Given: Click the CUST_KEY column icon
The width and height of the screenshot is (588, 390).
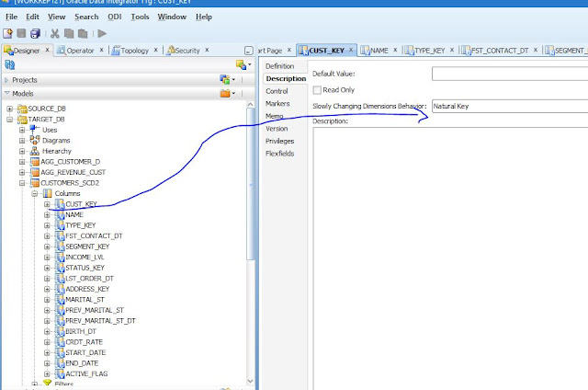Looking at the screenshot, I should pyautogui.click(x=60, y=204).
